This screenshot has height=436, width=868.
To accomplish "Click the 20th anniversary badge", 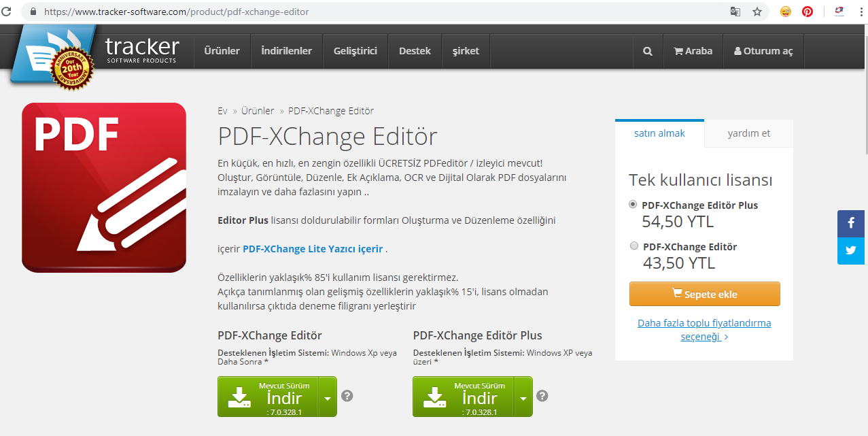I will tap(72, 68).
